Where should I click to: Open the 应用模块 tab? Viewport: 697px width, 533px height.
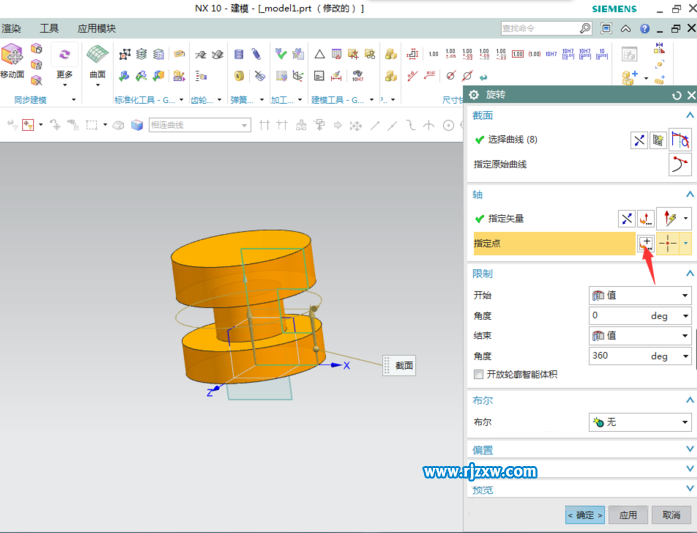[x=97, y=29]
